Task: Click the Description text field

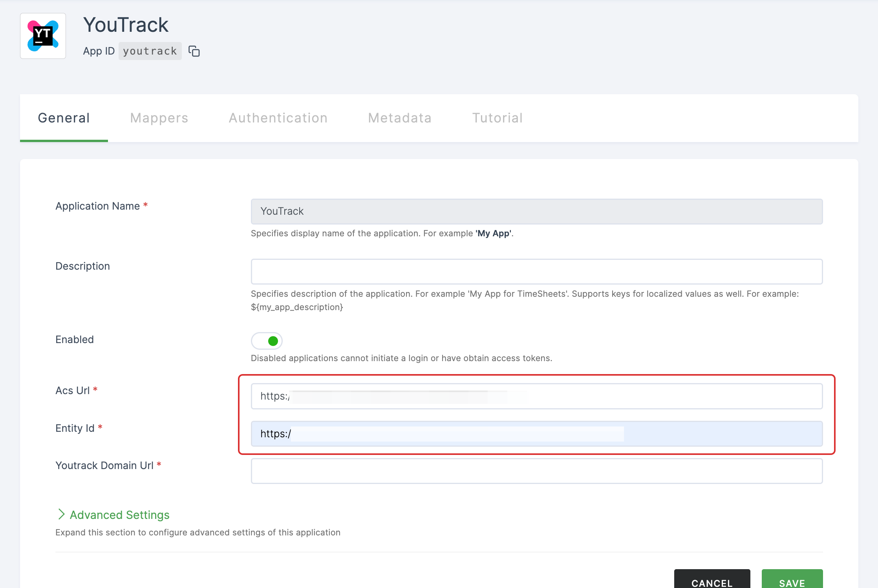Action: tap(537, 271)
